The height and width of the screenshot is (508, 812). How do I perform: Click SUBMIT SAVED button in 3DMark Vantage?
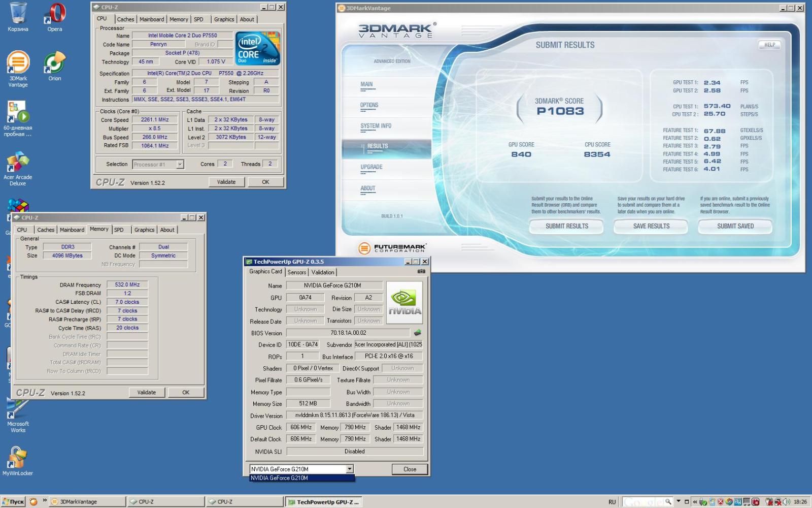(735, 226)
